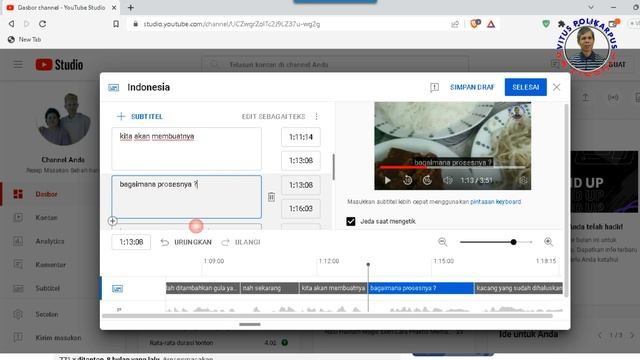640x360 pixels.
Task: Click SIMPAN DRAF button
Action: point(472,87)
